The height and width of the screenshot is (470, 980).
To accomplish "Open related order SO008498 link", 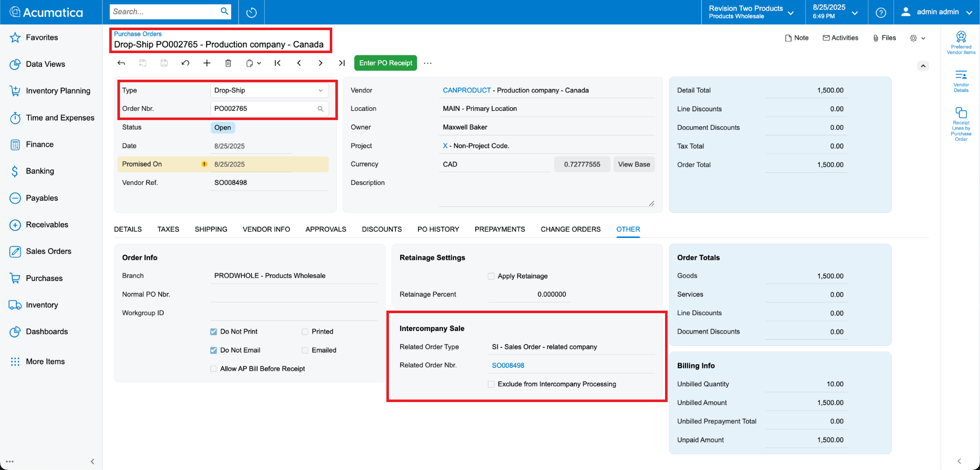I will pyautogui.click(x=508, y=365).
